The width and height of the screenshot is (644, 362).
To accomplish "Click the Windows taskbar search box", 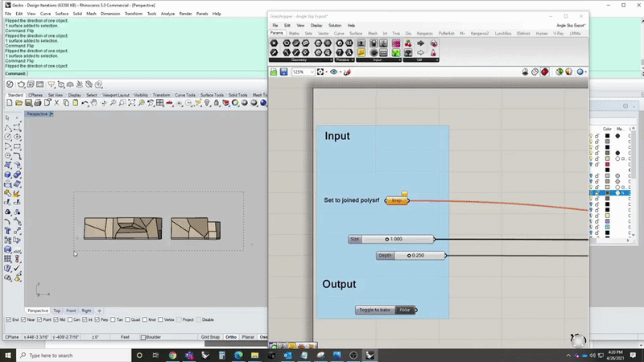I will (74, 356).
